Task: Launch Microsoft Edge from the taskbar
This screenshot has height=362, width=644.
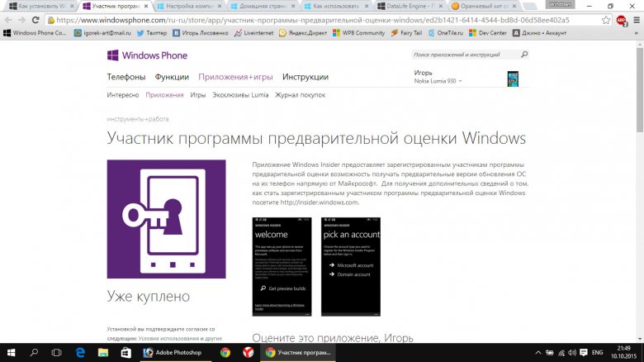Action: (80, 353)
